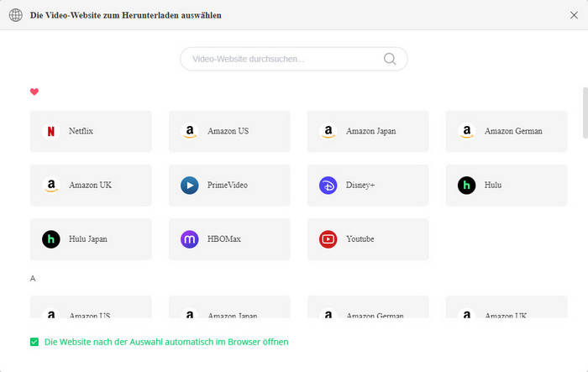Click the HBOMax logo icon
Viewport: 588px width, 372px height.
190,239
